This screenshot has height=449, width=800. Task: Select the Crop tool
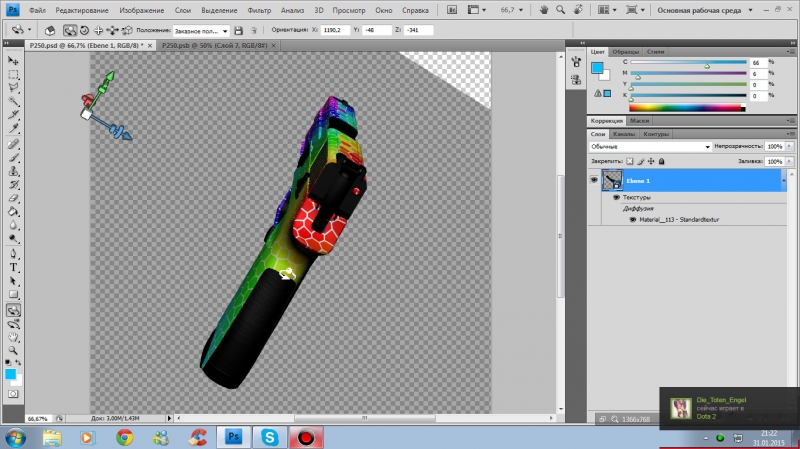pyautogui.click(x=13, y=115)
